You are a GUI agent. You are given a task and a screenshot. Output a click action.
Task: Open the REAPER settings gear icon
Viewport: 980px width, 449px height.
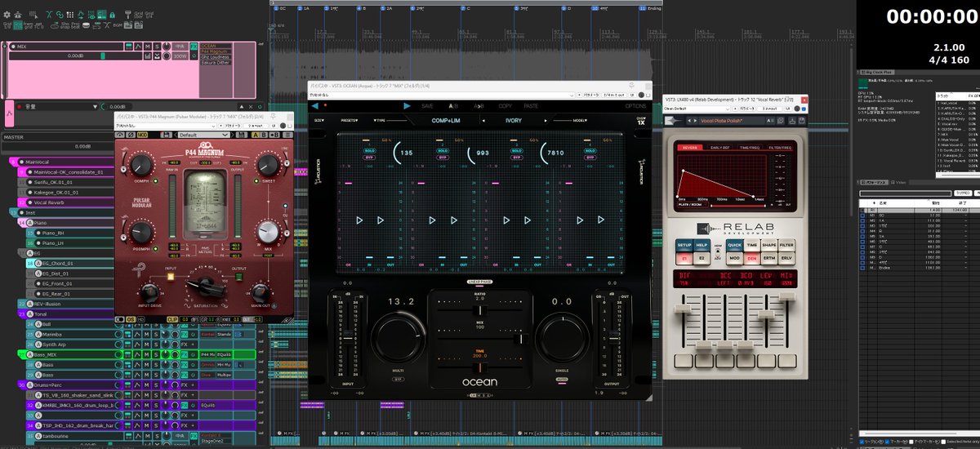7,15
